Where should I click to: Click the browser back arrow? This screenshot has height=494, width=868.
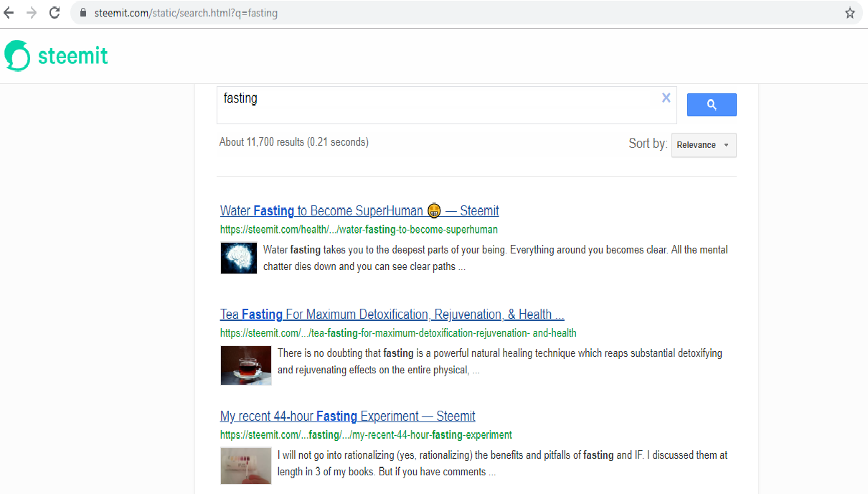9,12
